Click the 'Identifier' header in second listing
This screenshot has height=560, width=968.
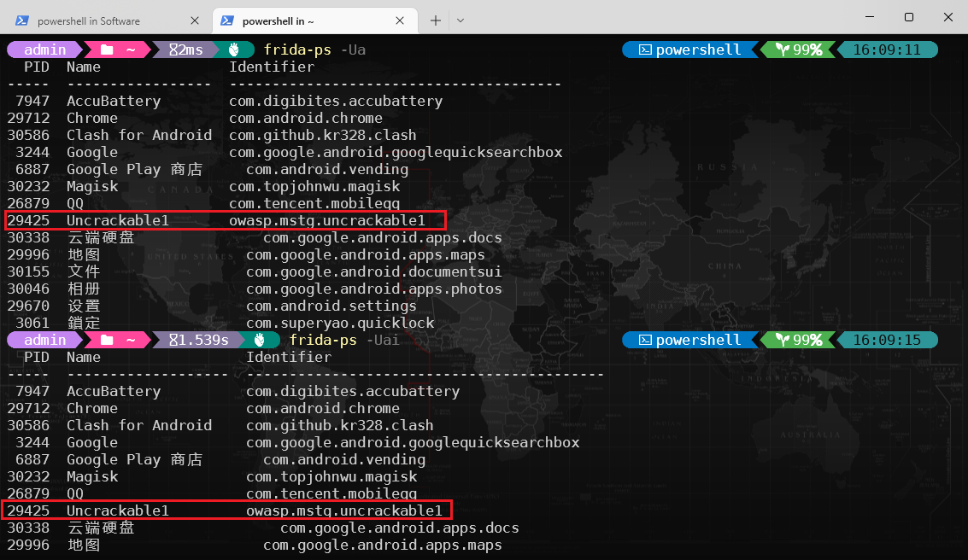point(289,357)
